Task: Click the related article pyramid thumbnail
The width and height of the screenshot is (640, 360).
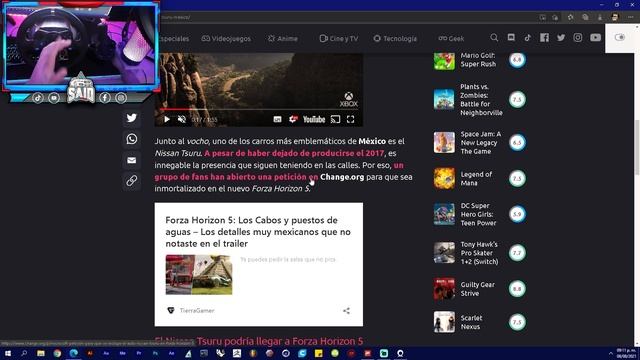Action: pos(199,275)
